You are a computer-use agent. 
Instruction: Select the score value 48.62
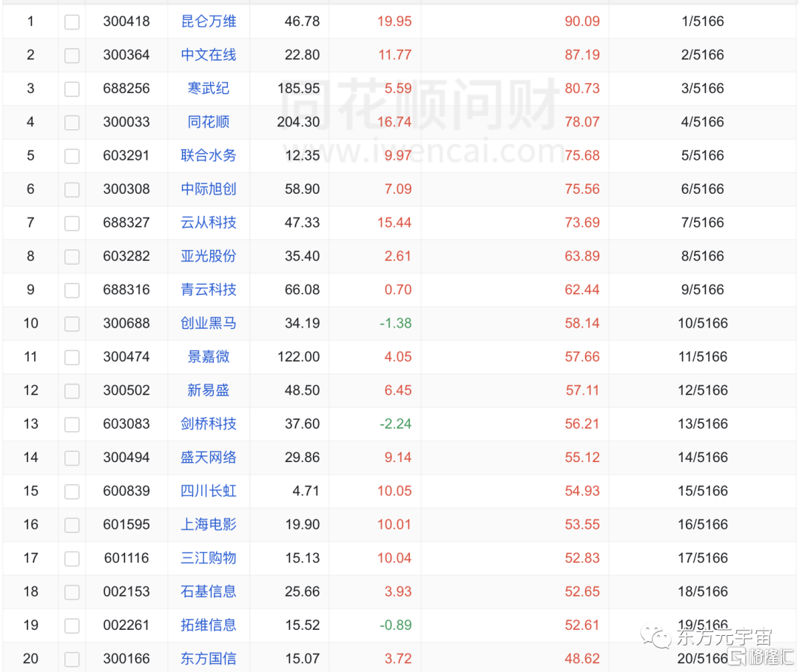(582, 659)
